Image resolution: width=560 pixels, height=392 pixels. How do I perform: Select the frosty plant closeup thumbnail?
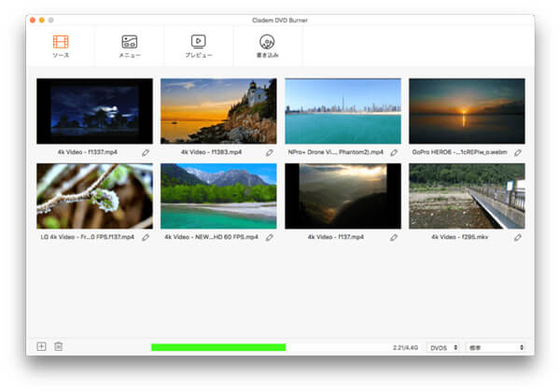(x=94, y=196)
